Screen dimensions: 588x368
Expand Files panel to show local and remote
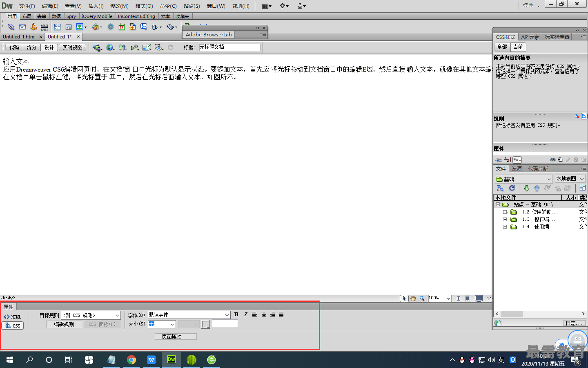coord(583,188)
